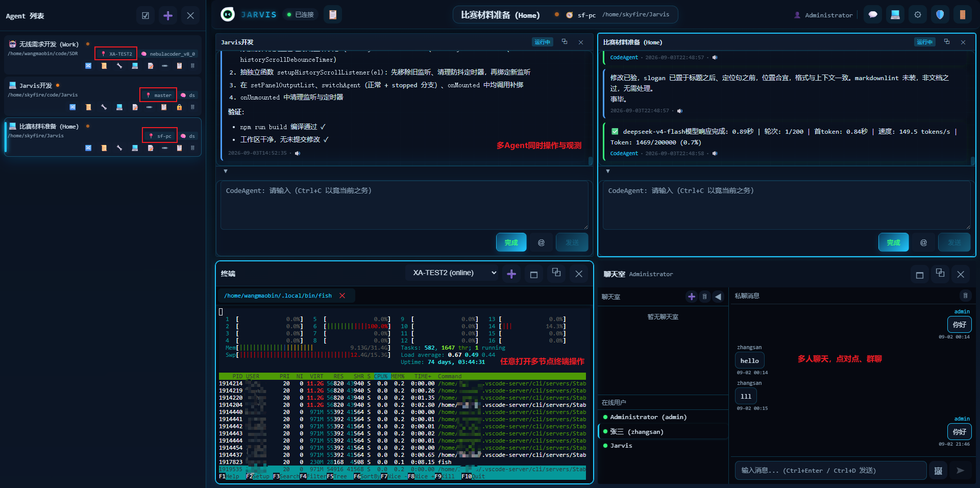This screenshot has height=488, width=980.
Task: Open the chat bubble icon in top bar
Action: [x=873, y=15]
